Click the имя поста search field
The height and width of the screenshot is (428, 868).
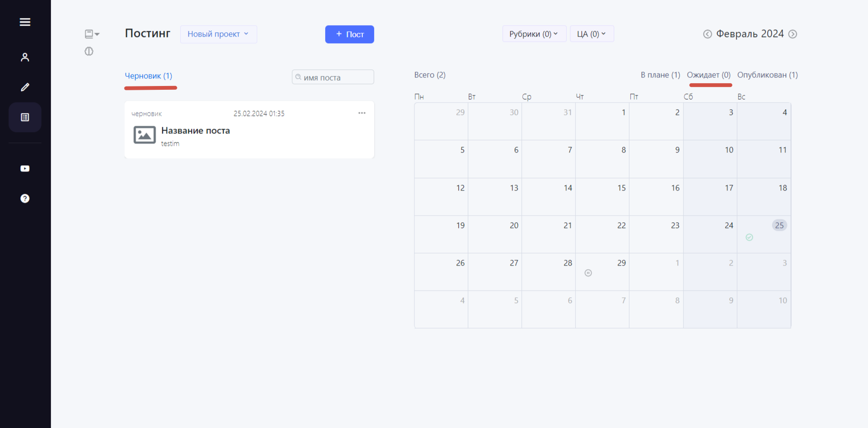coord(333,77)
